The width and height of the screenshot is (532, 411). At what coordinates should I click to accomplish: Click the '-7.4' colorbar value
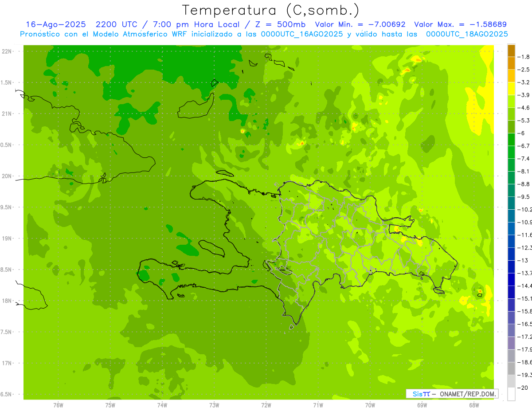(x=524, y=159)
